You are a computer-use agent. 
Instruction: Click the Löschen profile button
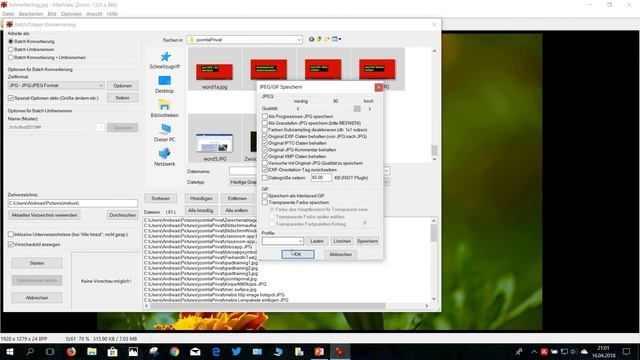(x=342, y=241)
